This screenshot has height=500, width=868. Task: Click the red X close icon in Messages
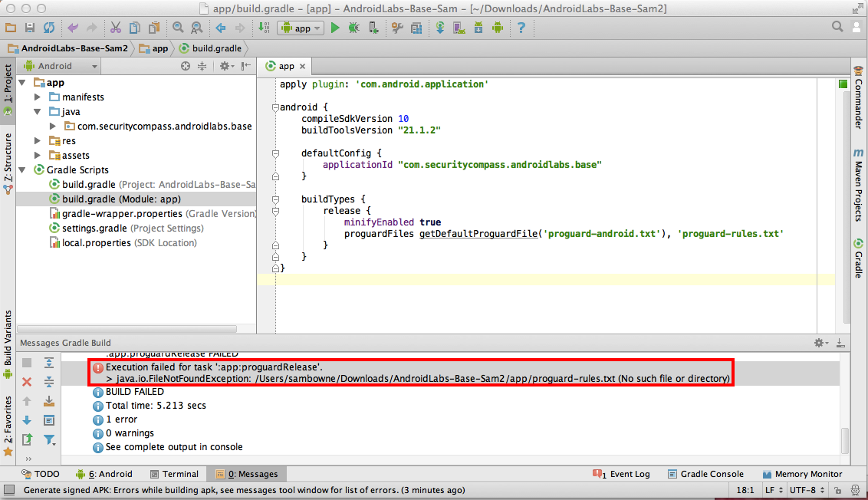(27, 381)
